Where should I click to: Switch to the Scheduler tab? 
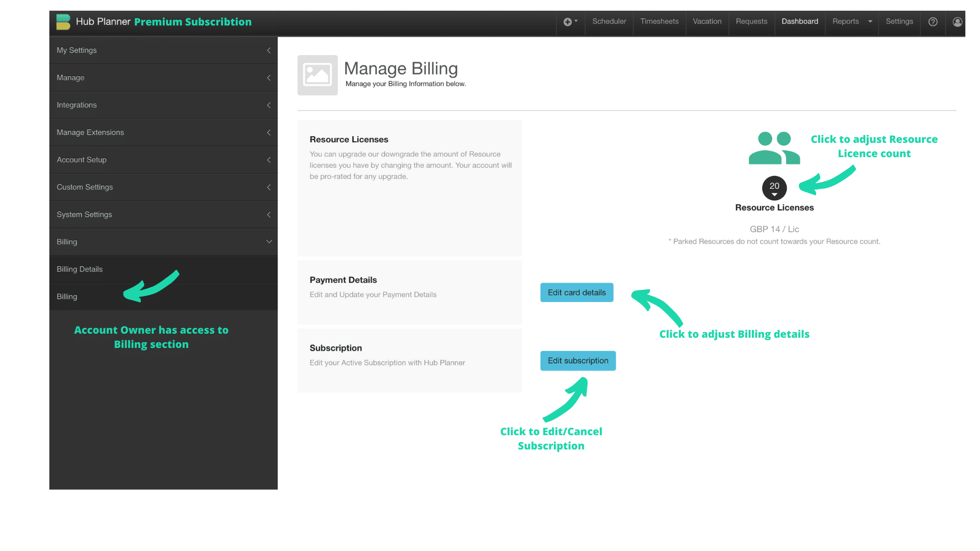click(608, 21)
